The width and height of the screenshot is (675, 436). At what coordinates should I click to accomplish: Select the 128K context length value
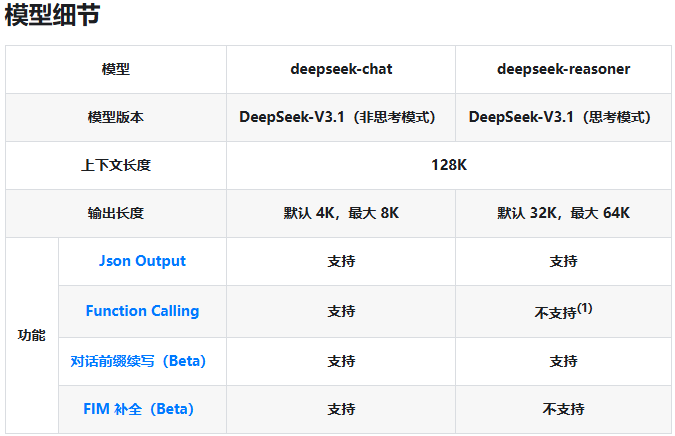coord(449,165)
